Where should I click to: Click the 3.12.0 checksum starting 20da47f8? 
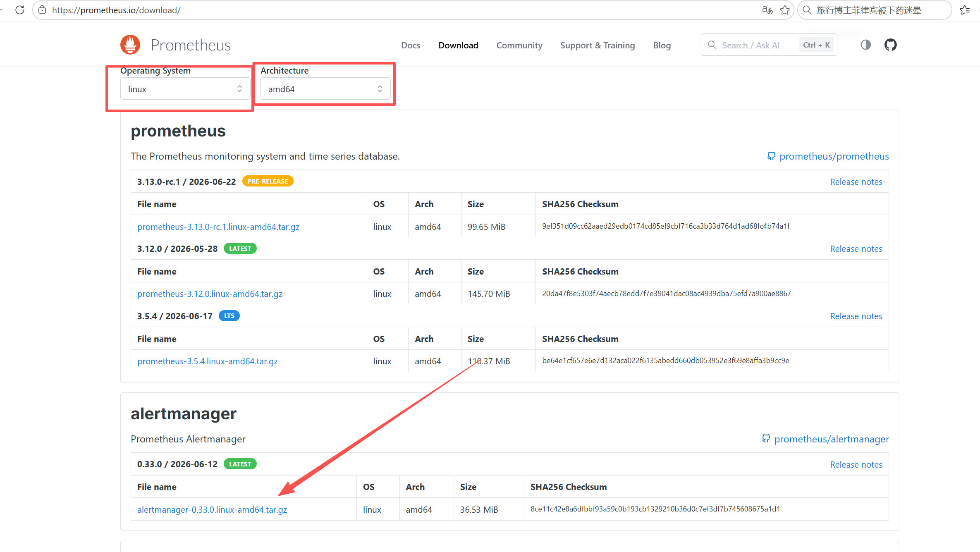coord(667,294)
